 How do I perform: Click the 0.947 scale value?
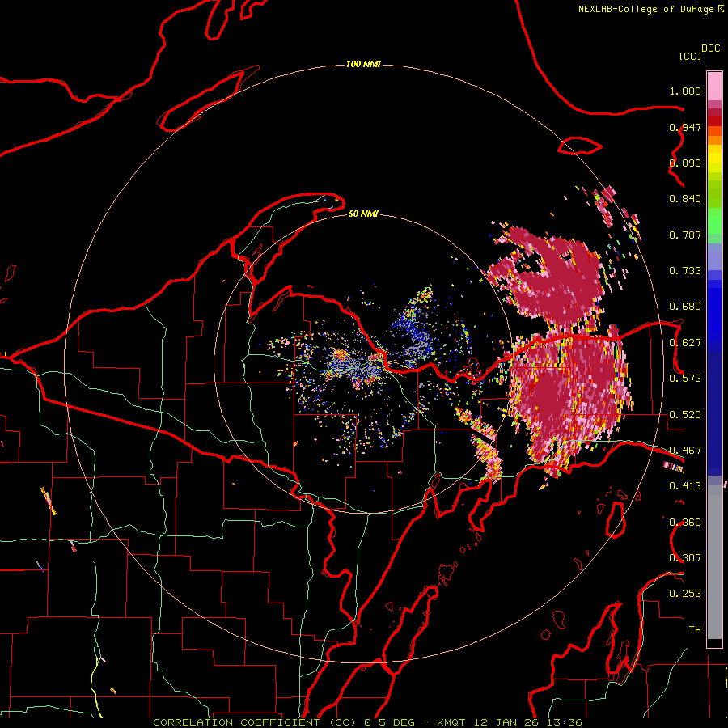pos(685,127)
